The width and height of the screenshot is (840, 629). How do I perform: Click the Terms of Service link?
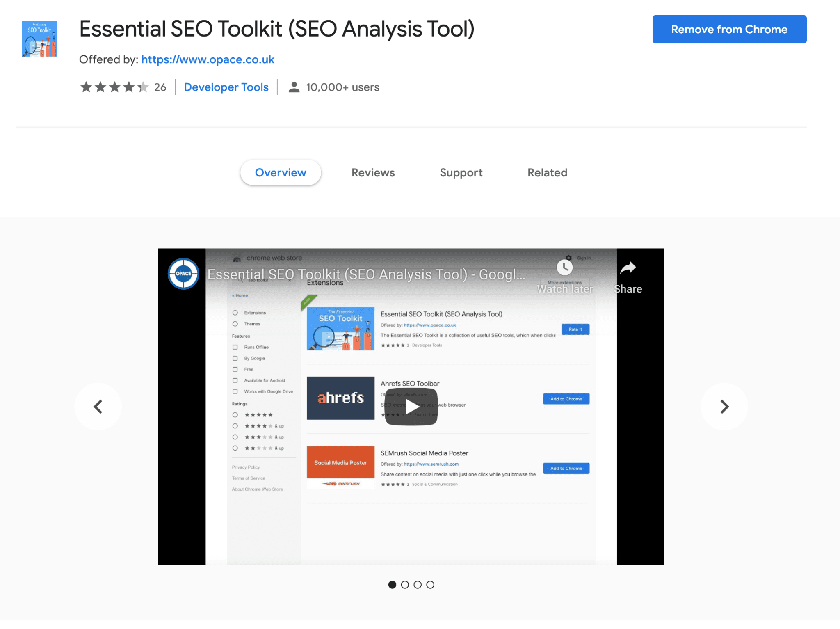249,478
